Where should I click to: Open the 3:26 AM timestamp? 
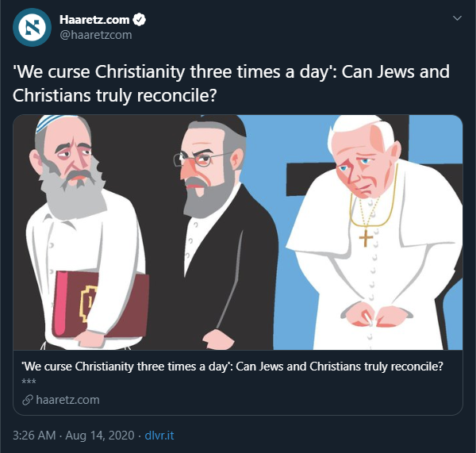(x=34, y=436)
